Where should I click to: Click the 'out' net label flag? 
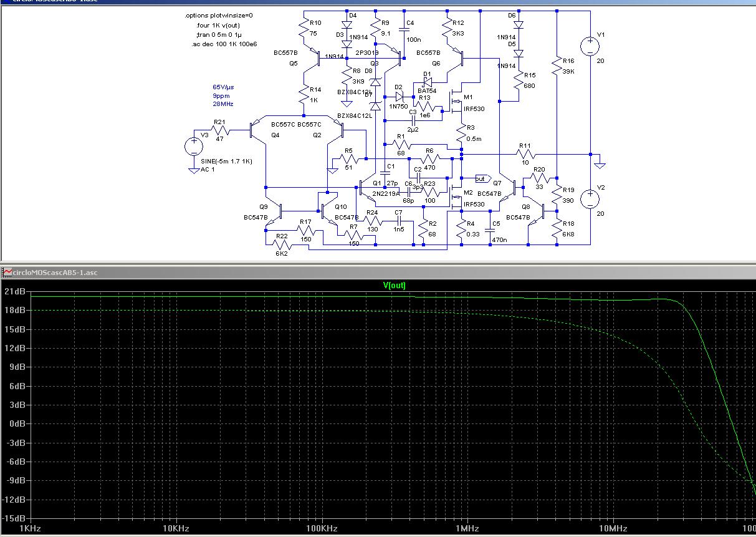(x=481, y=179)
